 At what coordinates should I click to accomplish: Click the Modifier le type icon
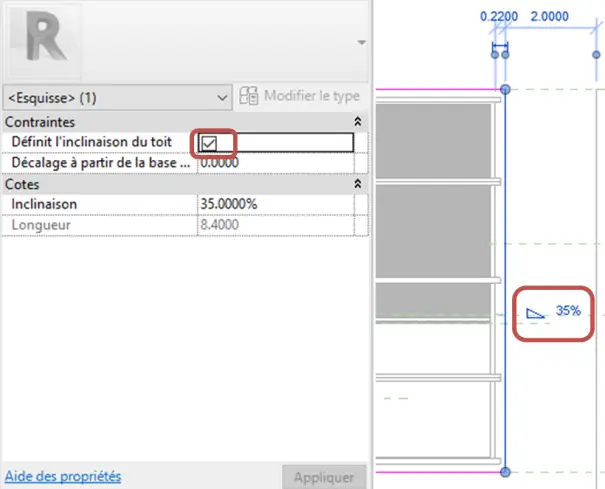(248, 96)
